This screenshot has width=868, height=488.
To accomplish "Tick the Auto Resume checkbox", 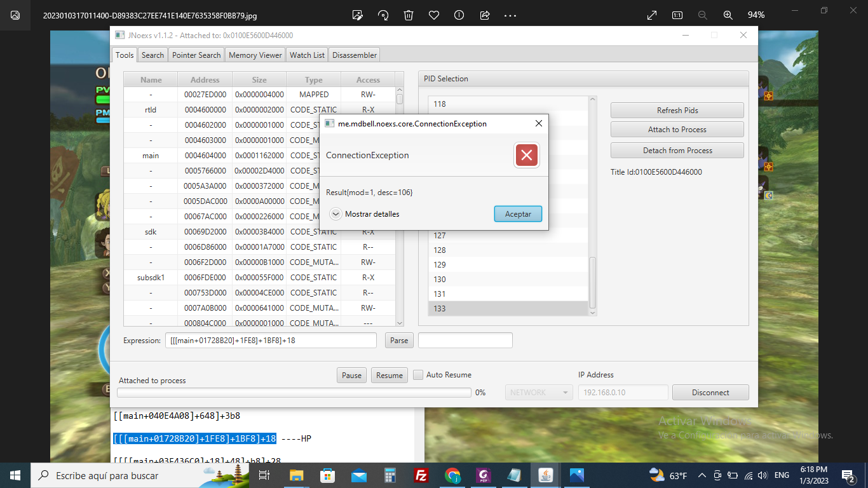I will tap(418, 375).
